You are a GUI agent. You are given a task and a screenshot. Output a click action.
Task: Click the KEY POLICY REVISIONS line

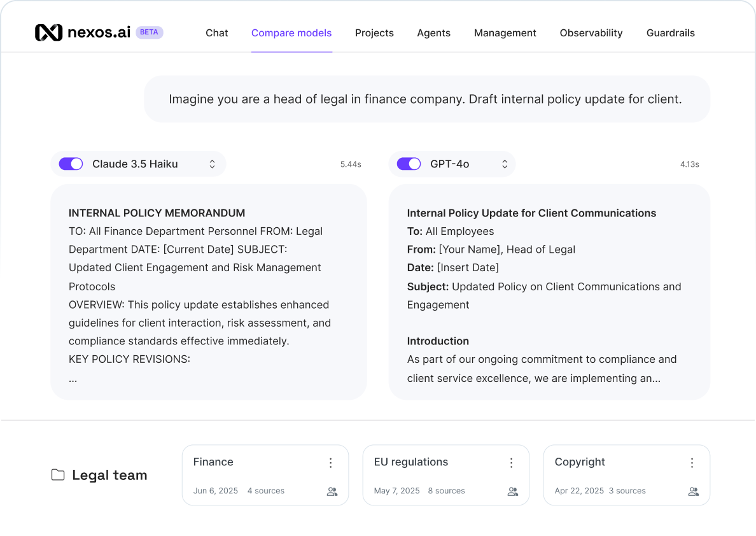click(129, 360)
